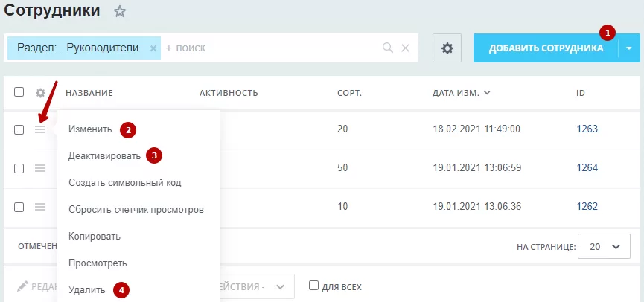Sort by Дата изм. column arrow
This screenshot has height=302, width=644.
[487, 93]
